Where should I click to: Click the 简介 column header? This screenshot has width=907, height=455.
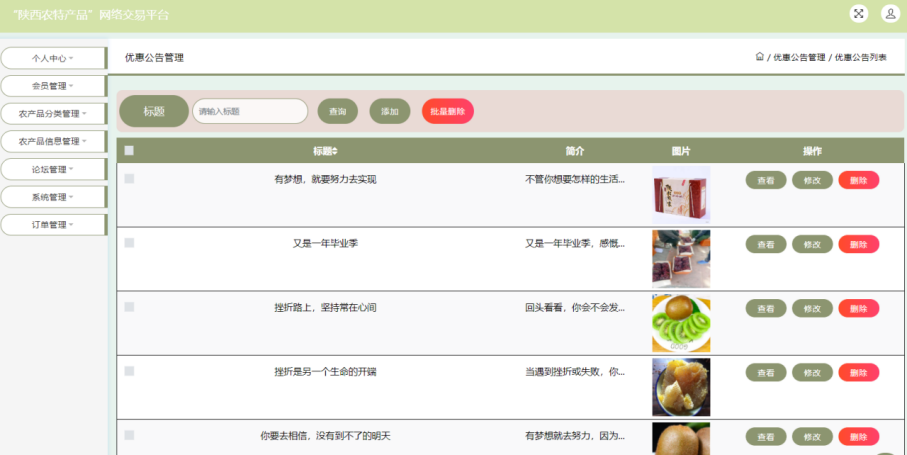click(575, 151)
